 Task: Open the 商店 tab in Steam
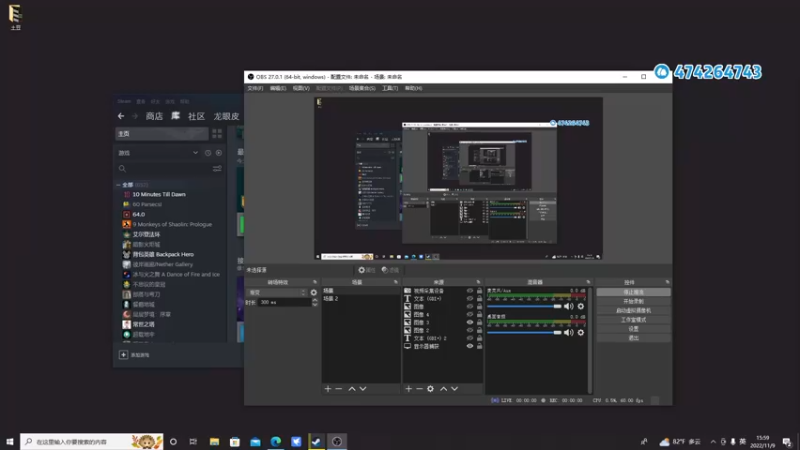[154, 116]
